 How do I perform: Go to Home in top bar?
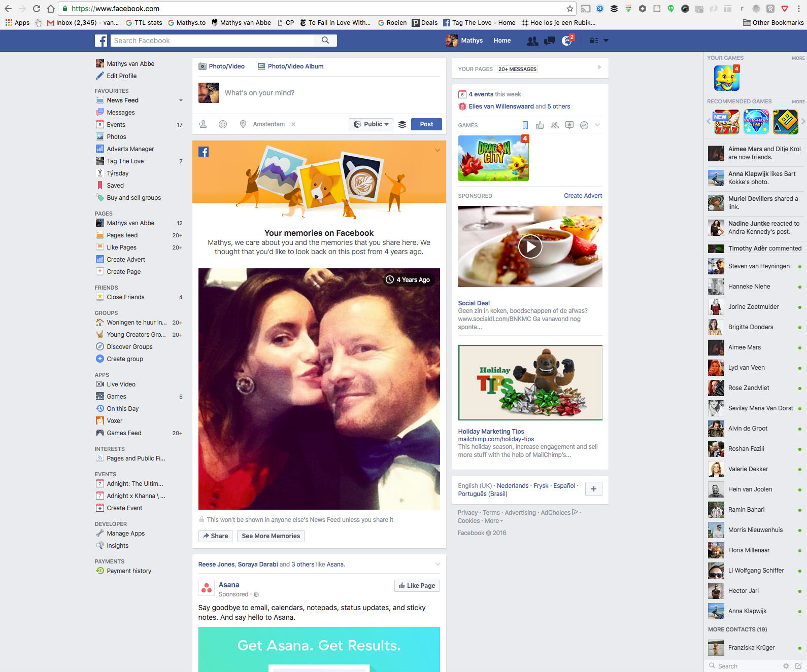501,41
